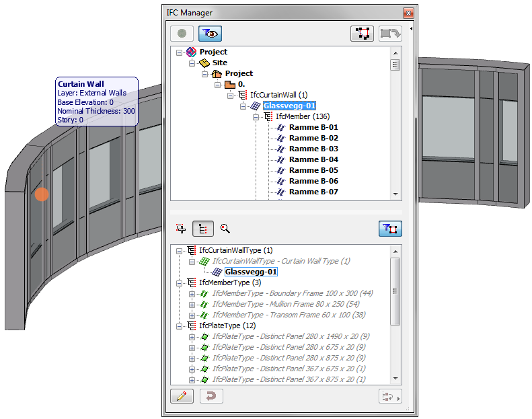Viewport: 532px width, 419px height.
Task: Collapse the IfcCurtainWallType (1) group
Action: [x=179, y=251]
